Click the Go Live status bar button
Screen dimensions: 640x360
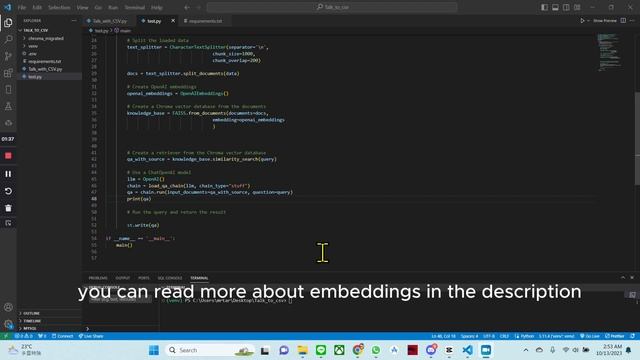pos(590,336)
